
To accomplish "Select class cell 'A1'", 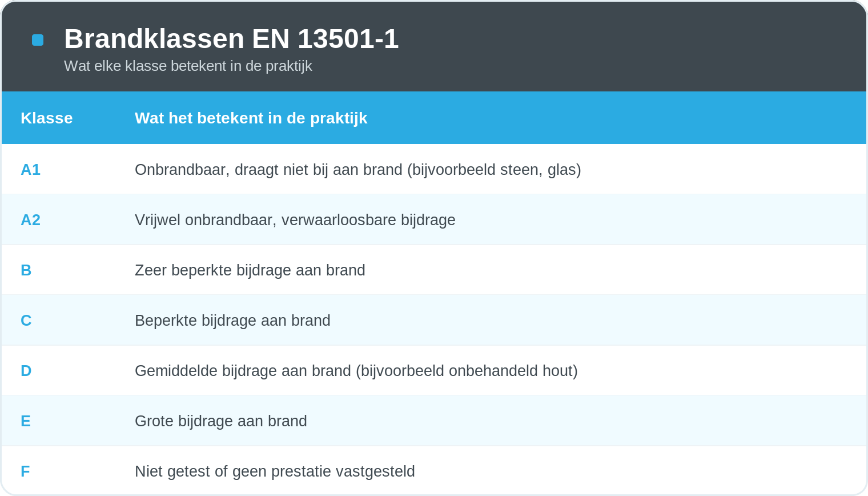I will point(31,170).
